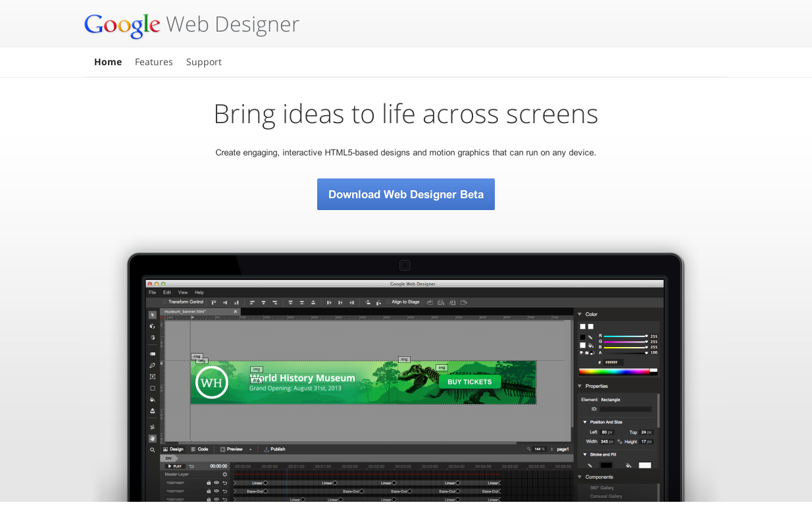Viewport: 812px width, 513px height.
Task: Select the Pen tool
Action: point(153,365)
